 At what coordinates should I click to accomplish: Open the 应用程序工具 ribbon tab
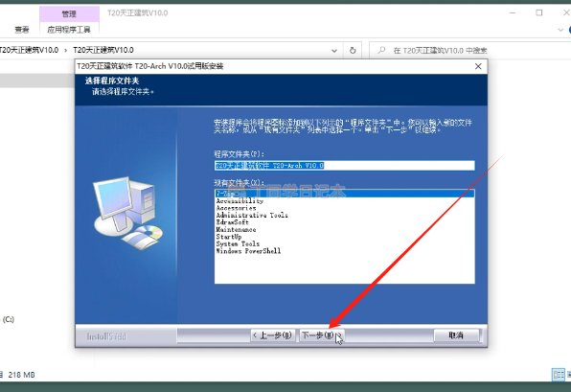coord(69,30)
